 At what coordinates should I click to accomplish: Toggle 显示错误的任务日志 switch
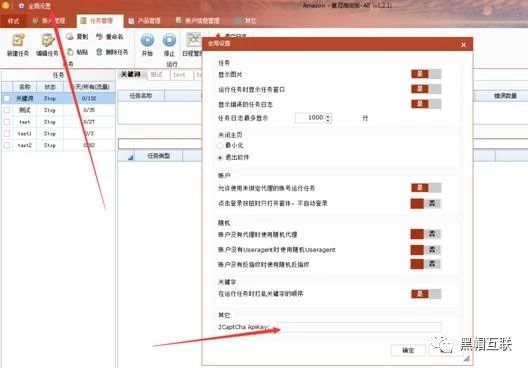coord(426,104)
